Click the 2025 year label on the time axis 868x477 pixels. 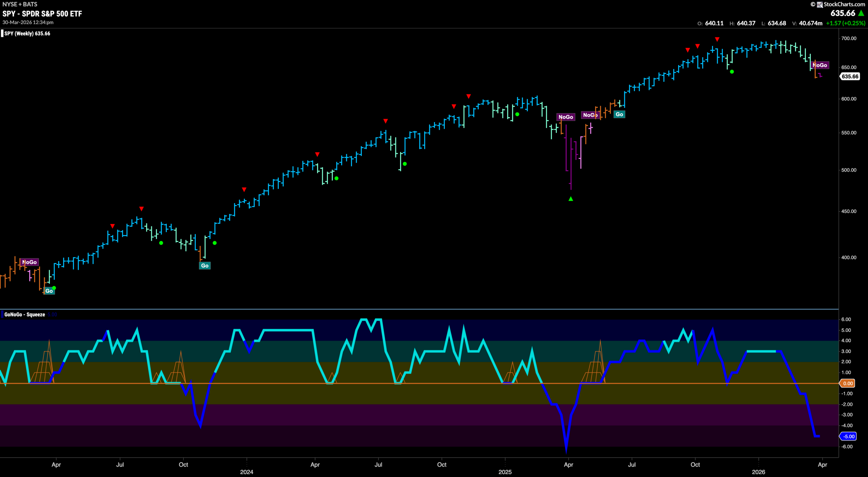tap(505, 472)
